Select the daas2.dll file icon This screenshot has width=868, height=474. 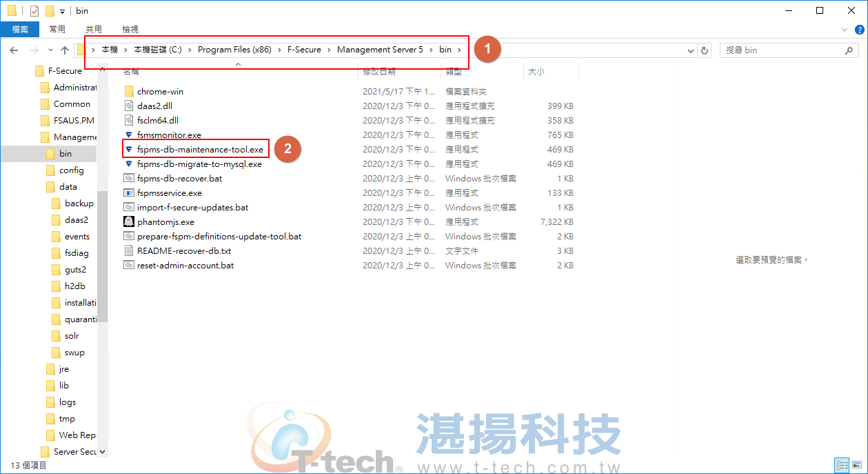(x=129, y=106)
